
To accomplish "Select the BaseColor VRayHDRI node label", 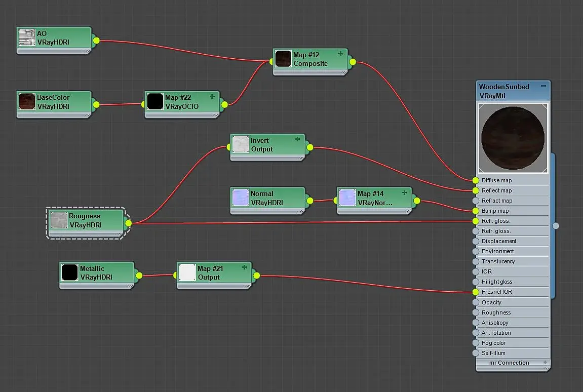I will point(53,102).
